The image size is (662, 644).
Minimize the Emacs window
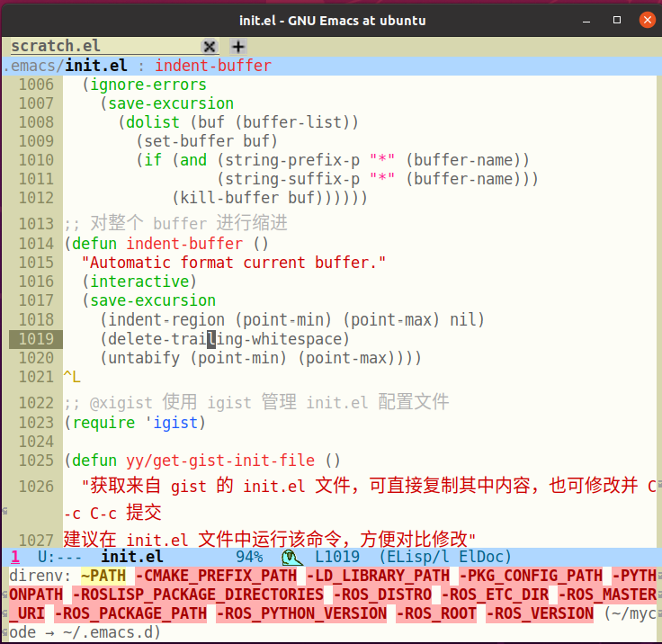588,20
